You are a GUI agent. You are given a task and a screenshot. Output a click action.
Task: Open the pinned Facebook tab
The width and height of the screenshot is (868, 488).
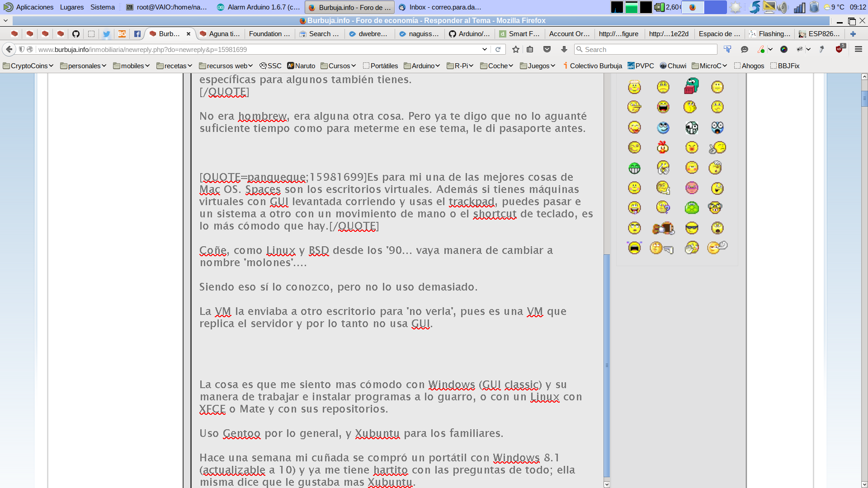click(x=137, y=34)
